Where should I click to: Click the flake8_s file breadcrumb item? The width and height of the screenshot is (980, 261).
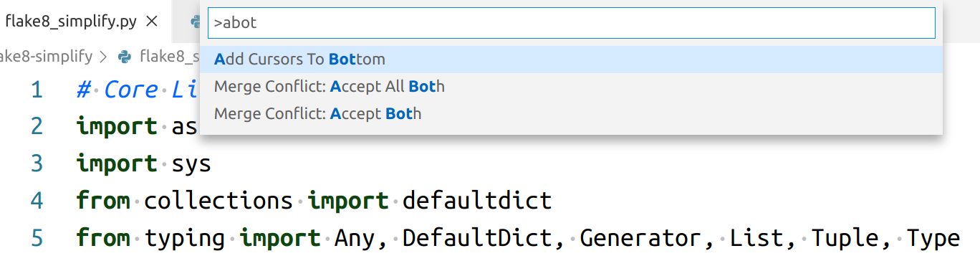click(169, 56)
